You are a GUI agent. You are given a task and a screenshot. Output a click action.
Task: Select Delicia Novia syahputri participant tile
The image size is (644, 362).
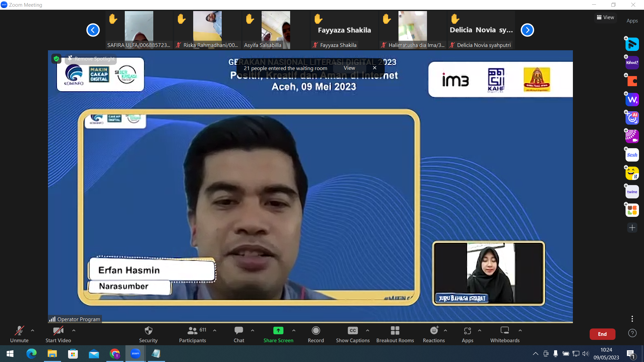coord(481,30)
